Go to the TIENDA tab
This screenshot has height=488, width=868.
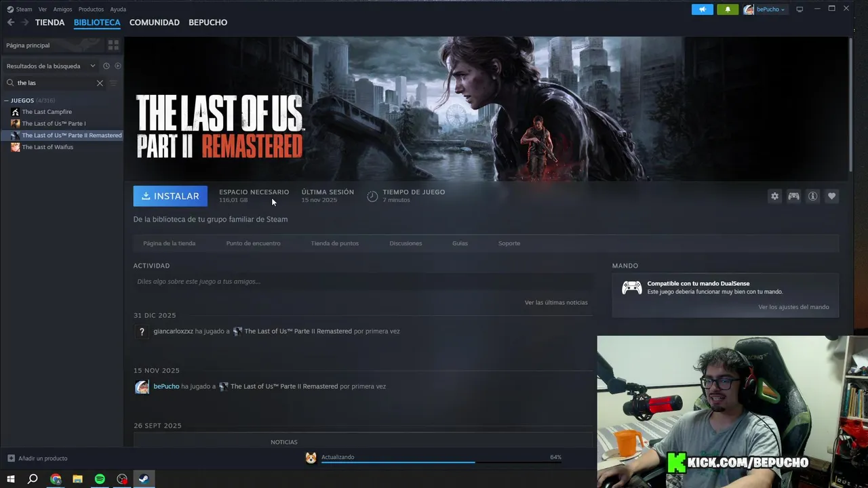50,22
